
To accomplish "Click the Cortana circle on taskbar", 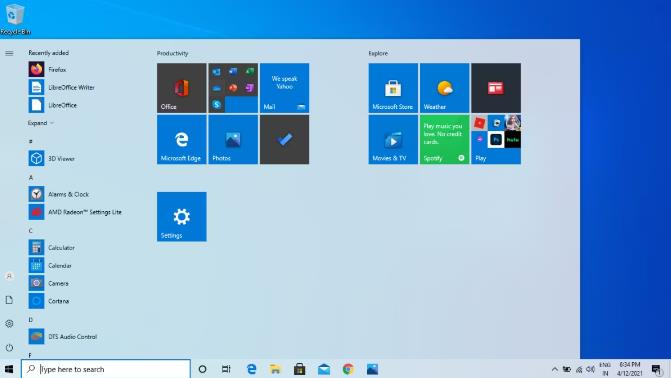I will (202, 369).
